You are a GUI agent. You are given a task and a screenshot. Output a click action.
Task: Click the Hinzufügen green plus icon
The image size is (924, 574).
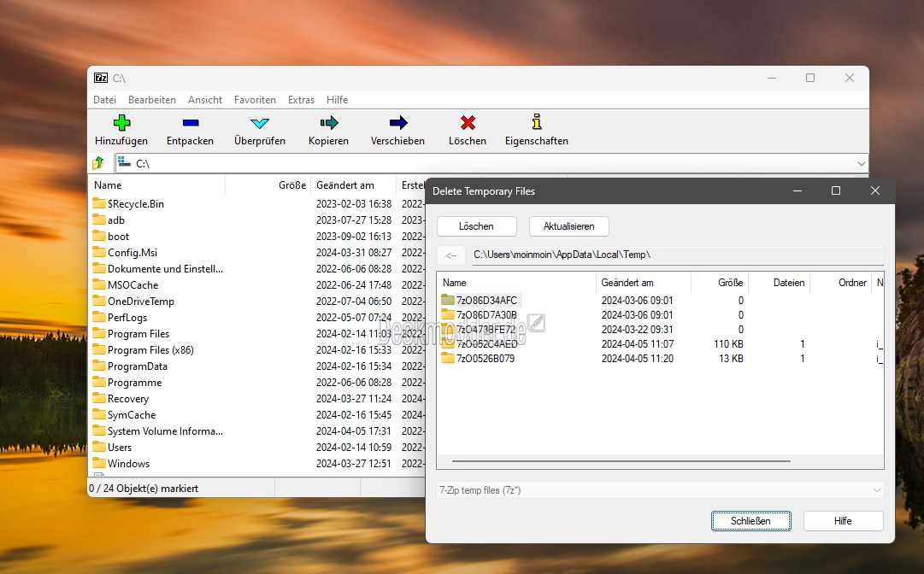click(x=121, y=122)
